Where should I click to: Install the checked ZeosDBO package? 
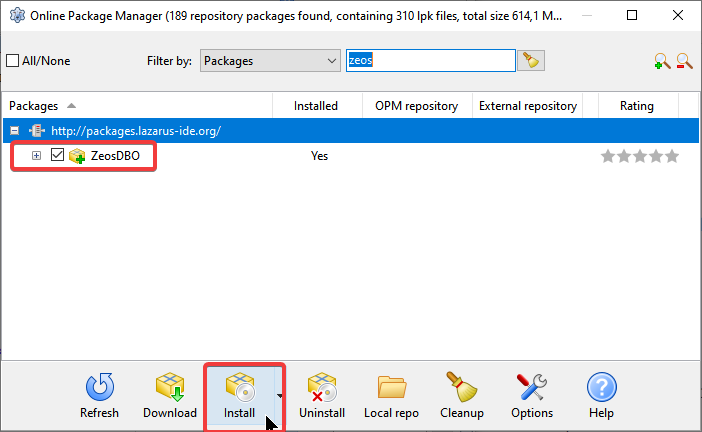pos(240,396)
